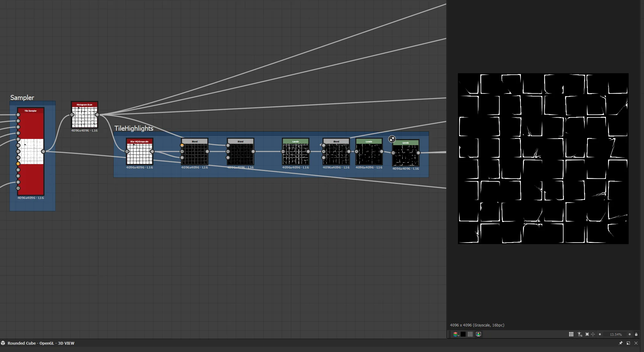Zoom out with the minus button
The width and height of the screenshot is (644, 352).
point(600,334)
